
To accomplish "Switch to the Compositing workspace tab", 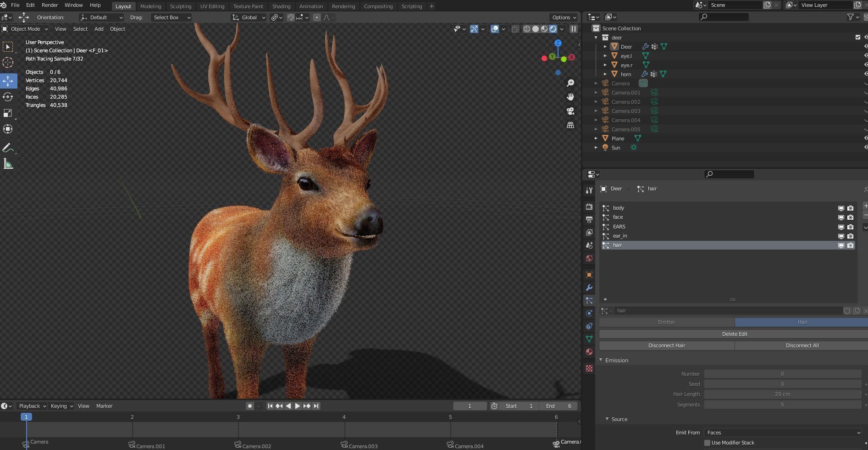I will [x=378, y=6].
